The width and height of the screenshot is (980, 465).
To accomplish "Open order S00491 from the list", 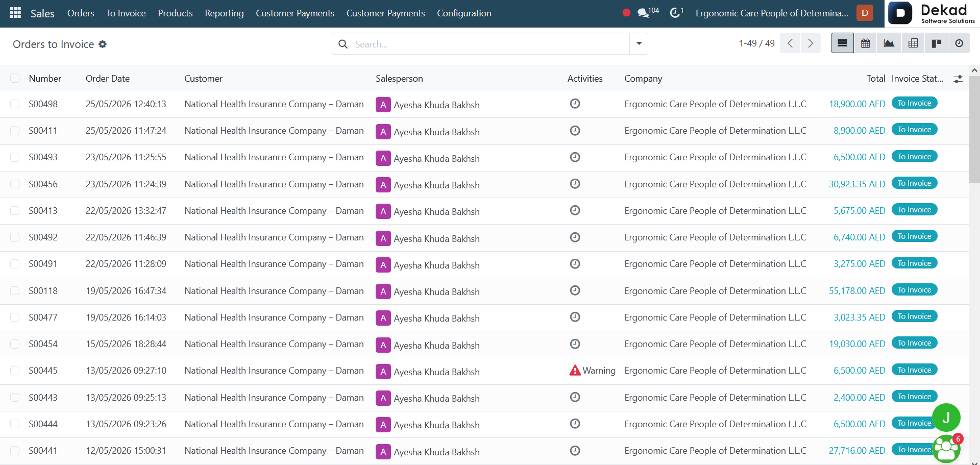I will [43, 264].
